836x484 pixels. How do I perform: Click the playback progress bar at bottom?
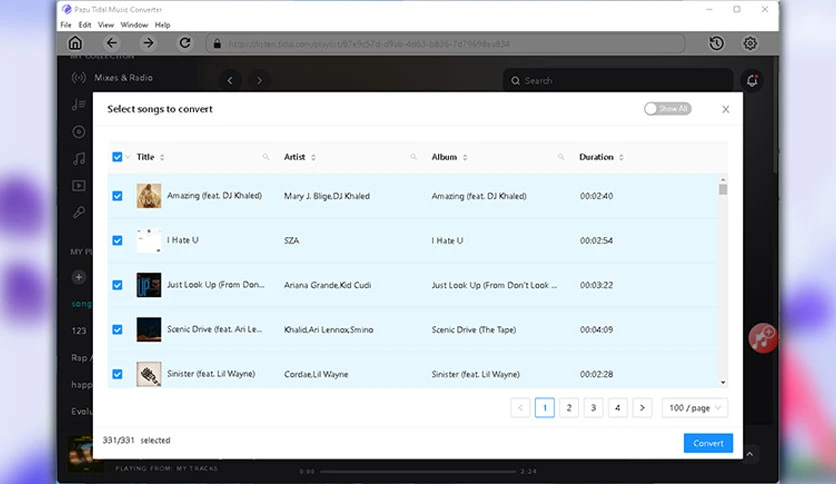[418, 471]
